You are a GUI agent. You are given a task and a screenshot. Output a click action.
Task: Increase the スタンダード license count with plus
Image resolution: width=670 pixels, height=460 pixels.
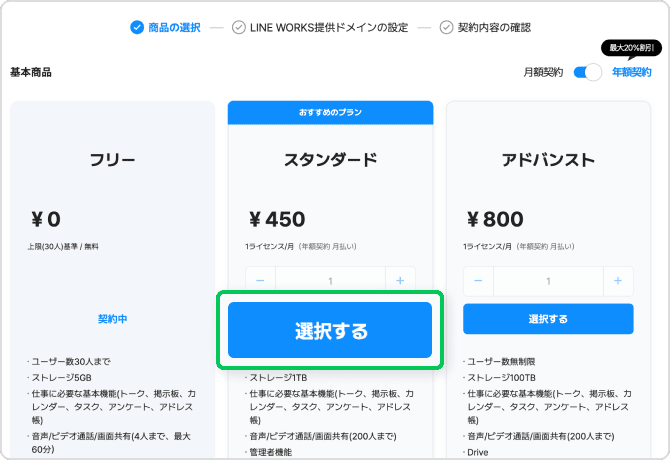[400, 281]
